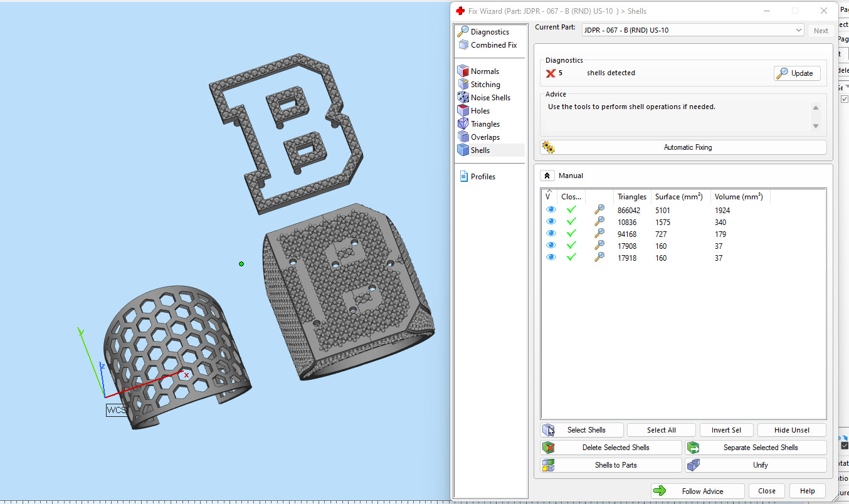Open the Holes fix step
This screenshot has width=849, height=504.
point(480,111)
